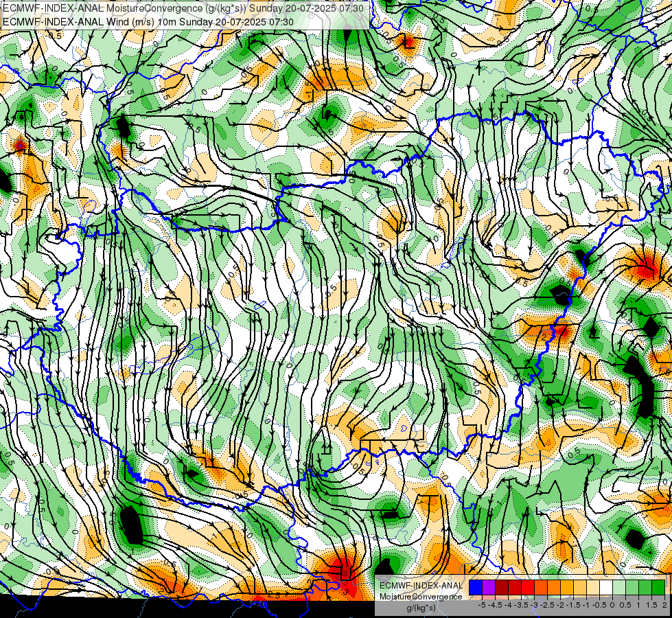Click the blue legend swatch below -5
Screen dimensions: 672x618
tap(476, 588)
